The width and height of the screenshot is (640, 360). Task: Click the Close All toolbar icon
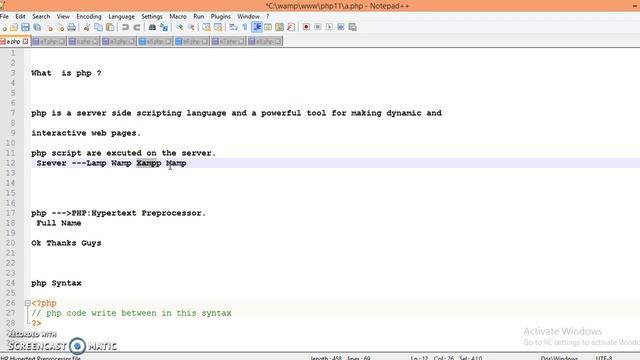coord(60,27)
